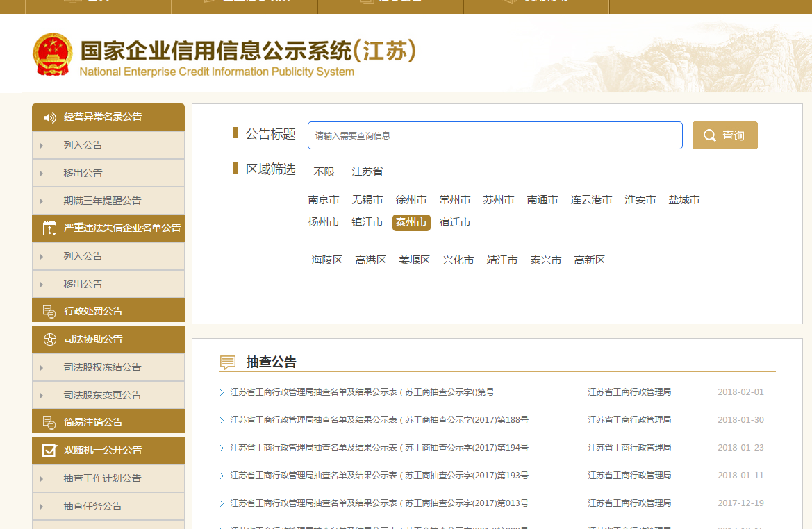Screen dimensions: 812x529
Task: Select 司法股东变更公告 item
Action: click(x=108, y=396)
